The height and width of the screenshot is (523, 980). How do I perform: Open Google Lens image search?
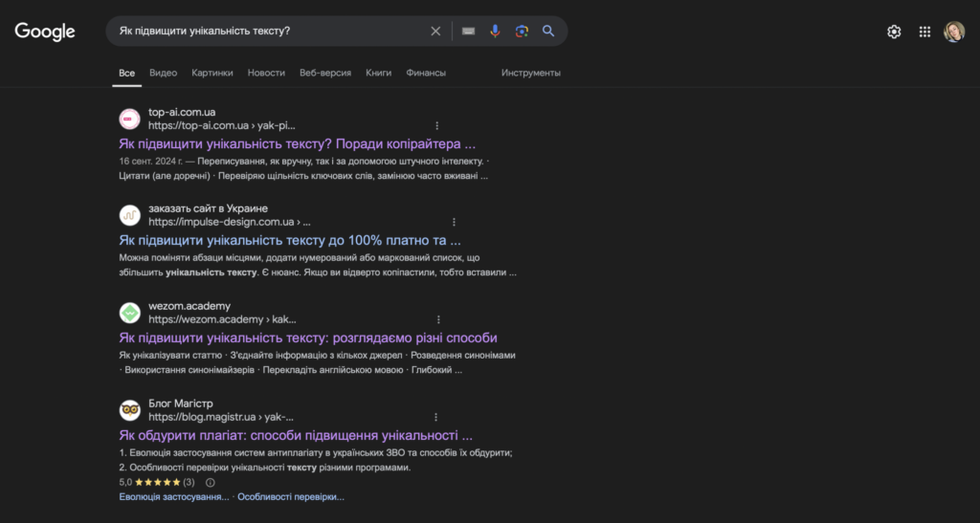(522, 31)
